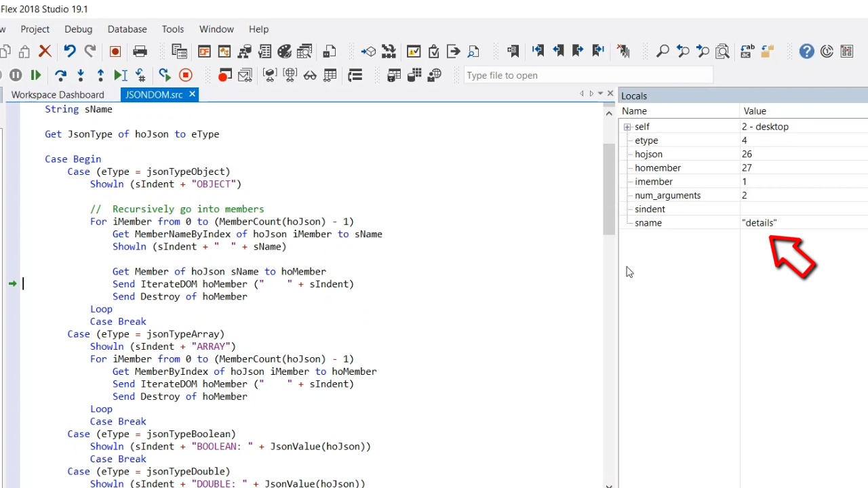Click the Print icon in toolbar
Viewport: 868px width, 488px height.
tap(140, 51)
